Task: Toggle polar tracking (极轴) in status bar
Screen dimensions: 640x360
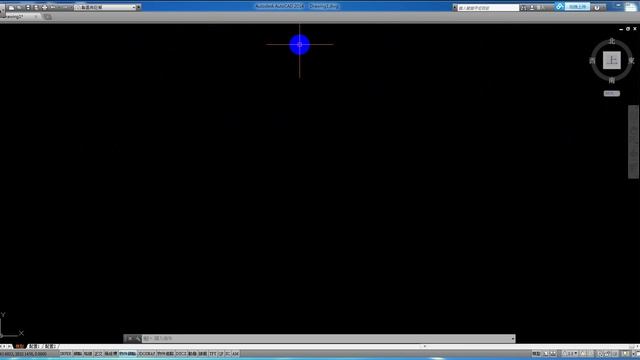Action: coord(110,354)
